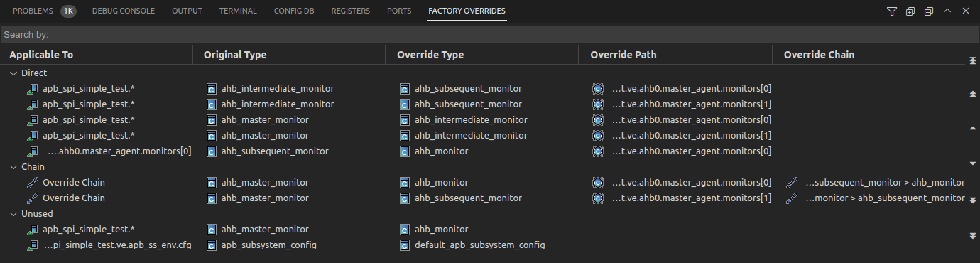The width and height of the screenshot is (980, 263).
Task: Click the single down arrow navigation button
Action: (972, 163)
